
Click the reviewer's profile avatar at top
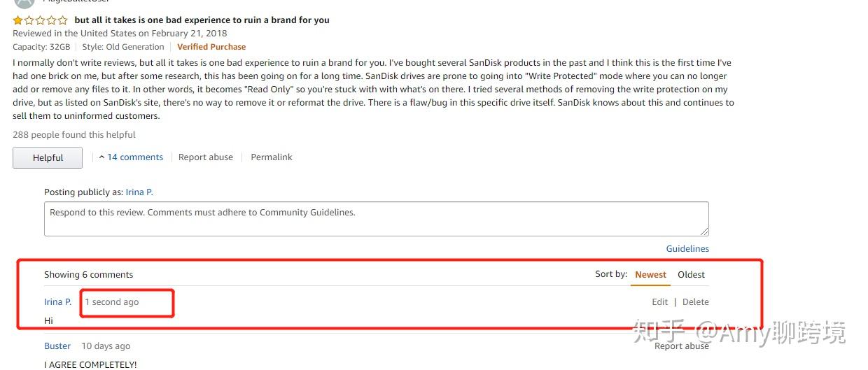click(24, 3)
